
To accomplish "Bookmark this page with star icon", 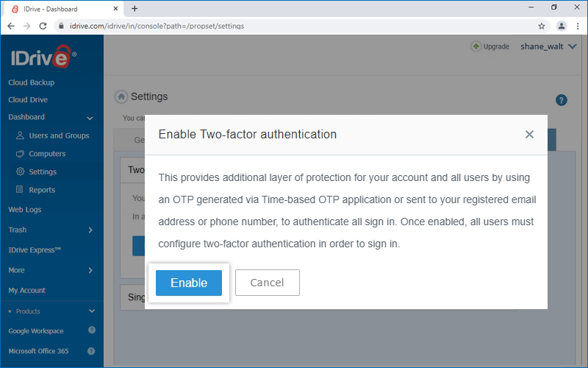I will pos(542,26).
